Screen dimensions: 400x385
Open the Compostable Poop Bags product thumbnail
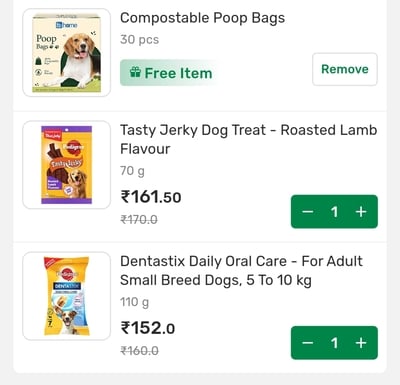66,53
